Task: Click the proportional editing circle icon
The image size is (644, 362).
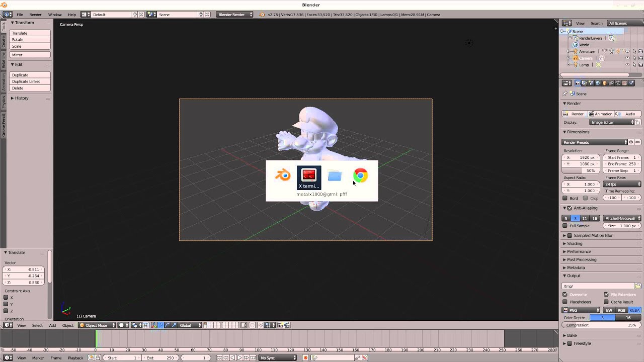Action: pyautogui.click(x=252, y=325)
